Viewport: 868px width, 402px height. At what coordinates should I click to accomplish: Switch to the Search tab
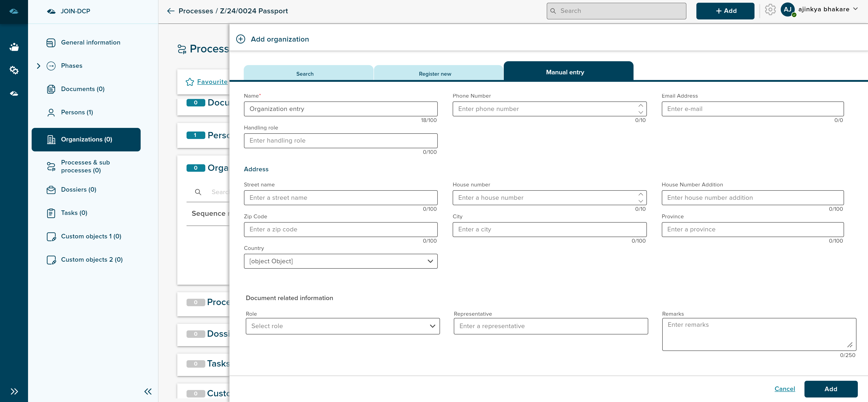click(x=305, y=73)
